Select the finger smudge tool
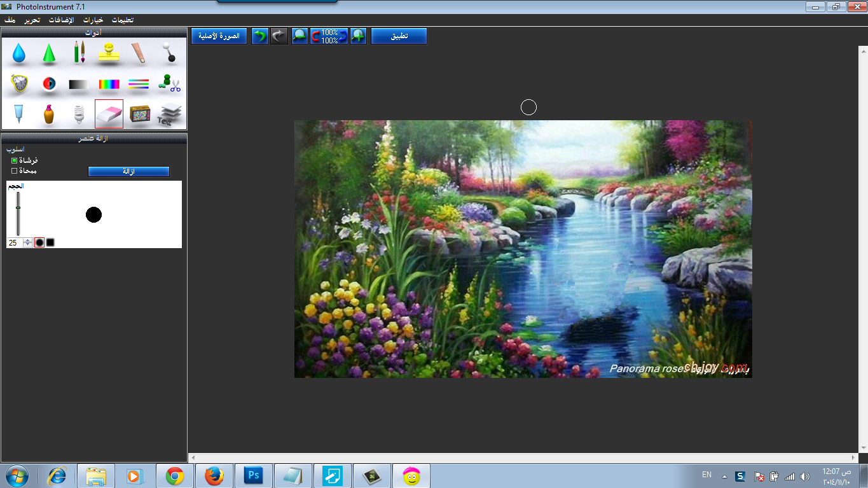Screen dimensions: 868x488 [139, 52]
